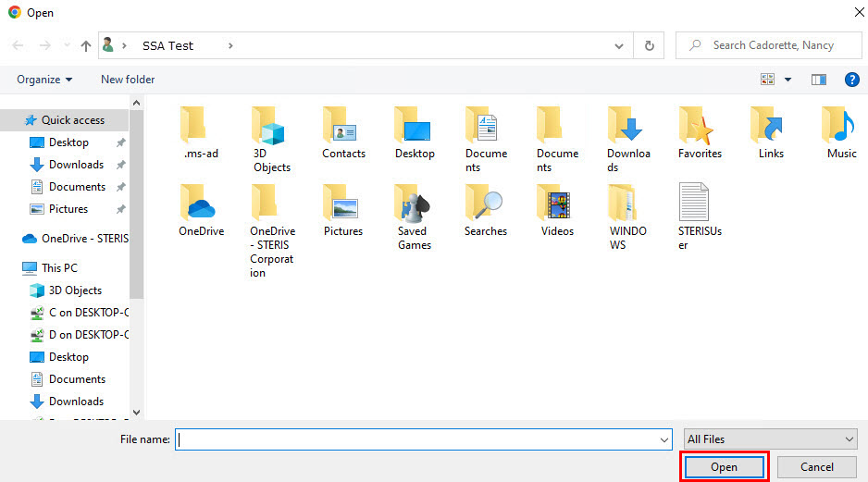868x482 pixels.
Task: Select the Desktop folder in the file pane
Action: click(x=415, y=133)
